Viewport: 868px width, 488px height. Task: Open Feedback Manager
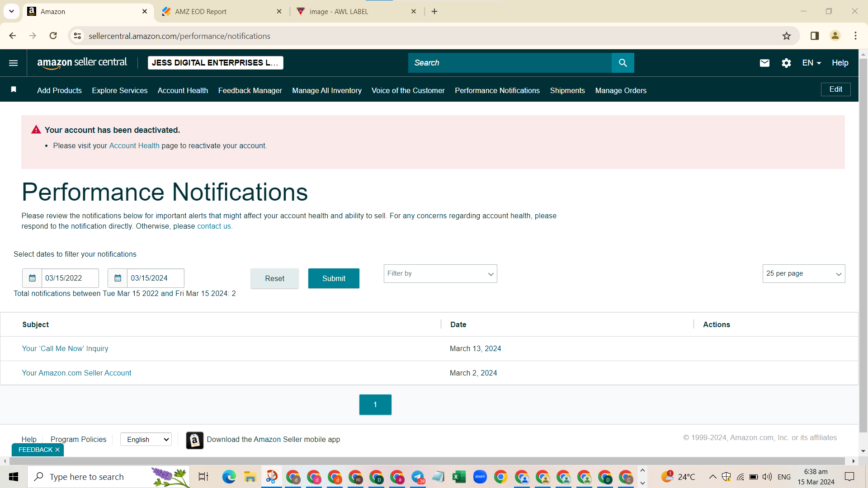coord(250,90)
